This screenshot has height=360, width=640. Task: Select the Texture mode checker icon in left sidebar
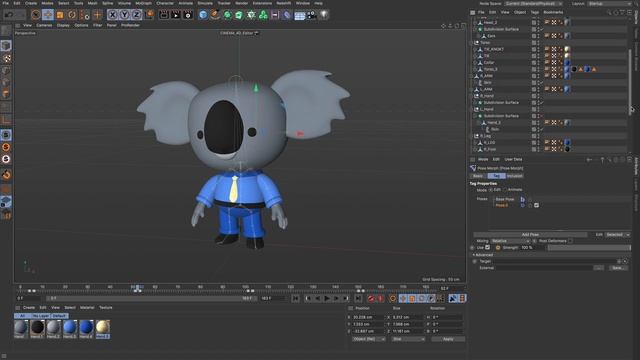click(x=6, y=59)
